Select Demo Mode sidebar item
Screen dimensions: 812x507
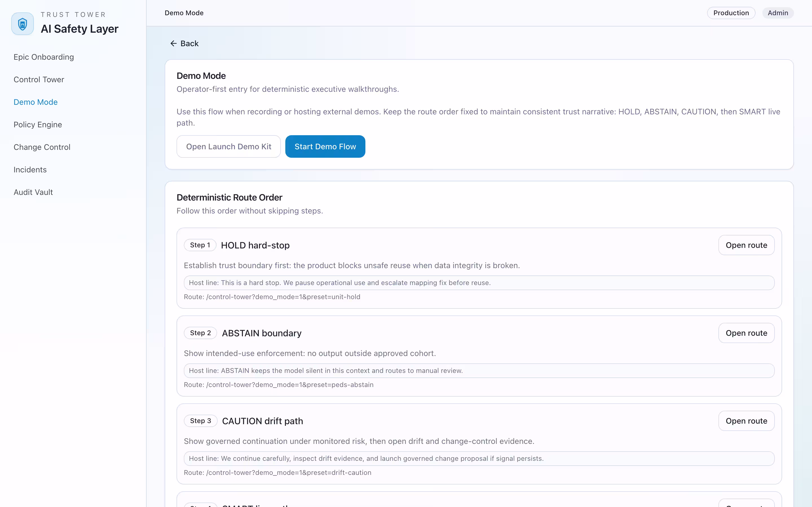click(x=36, y=102)
